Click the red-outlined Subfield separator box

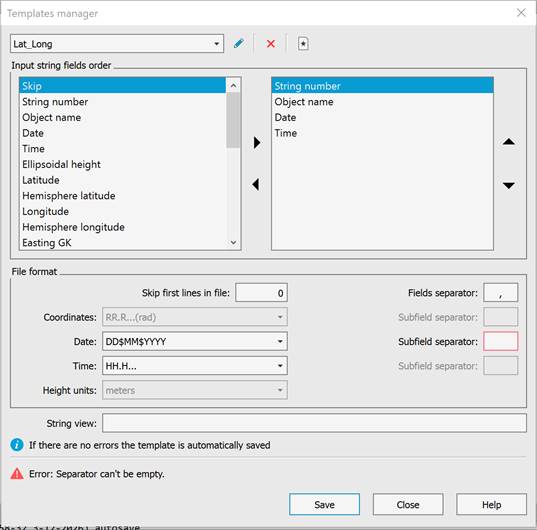click(500, 341)
